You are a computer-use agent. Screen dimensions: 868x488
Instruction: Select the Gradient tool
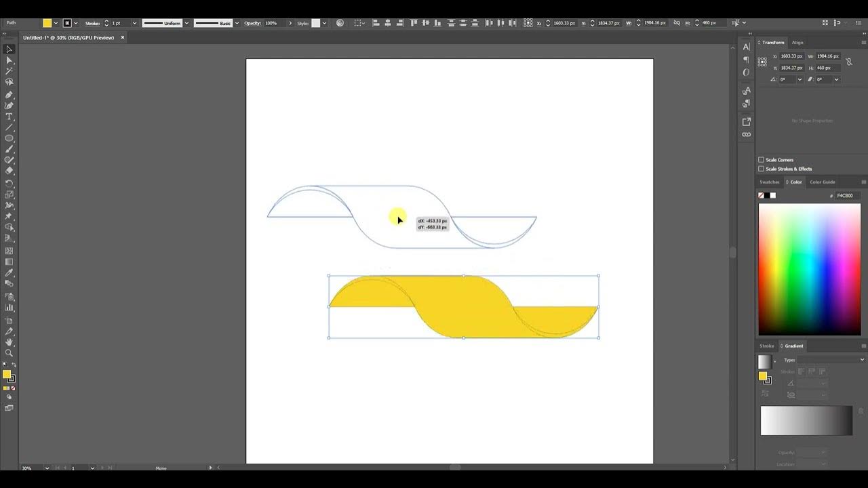point(9,263)
